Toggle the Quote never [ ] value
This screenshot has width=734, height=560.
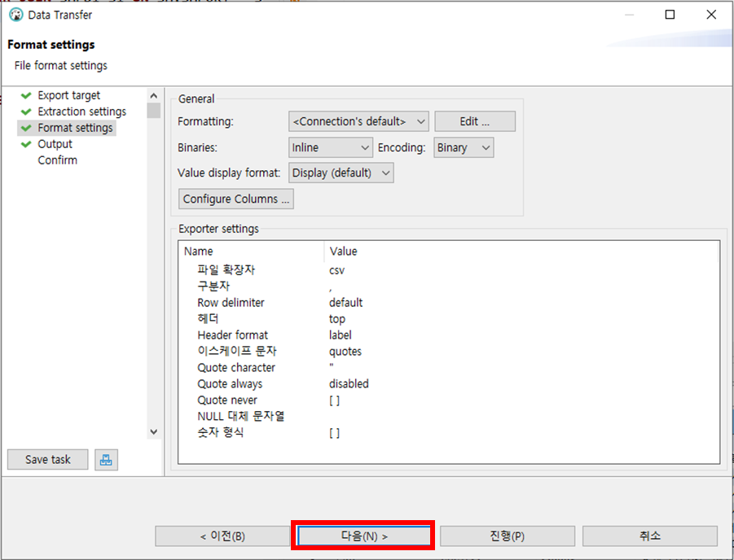point(334,400)
